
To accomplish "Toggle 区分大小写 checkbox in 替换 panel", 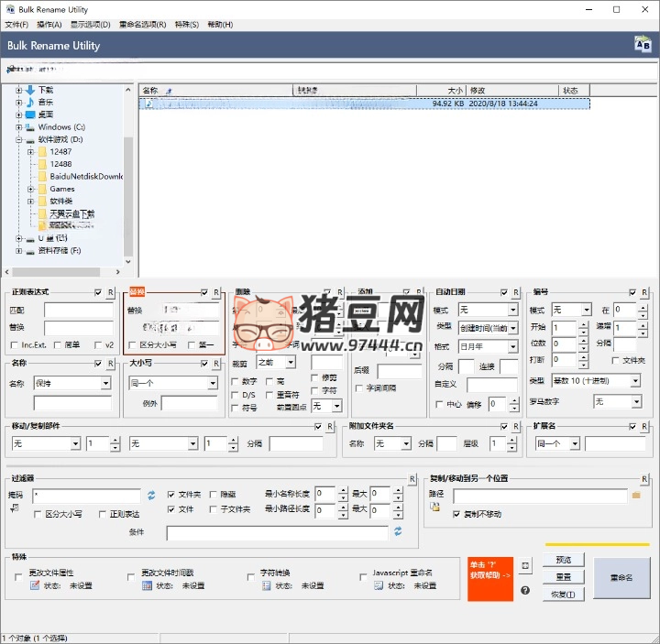I will (132, 345).
